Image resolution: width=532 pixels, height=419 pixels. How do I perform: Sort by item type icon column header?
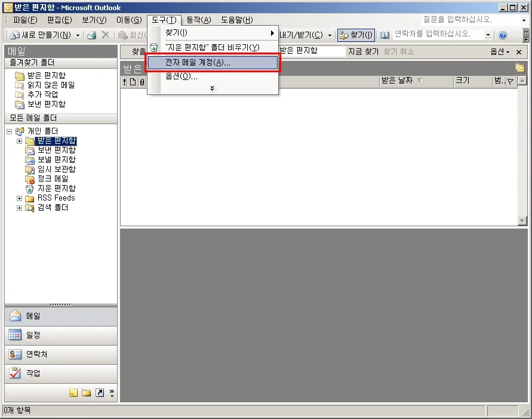pos(133,81)
